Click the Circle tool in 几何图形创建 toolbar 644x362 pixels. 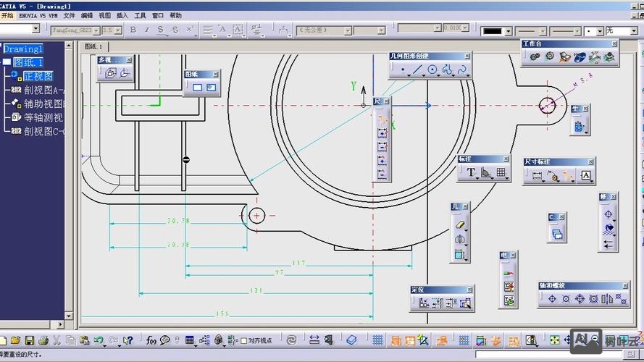point(432,70)
